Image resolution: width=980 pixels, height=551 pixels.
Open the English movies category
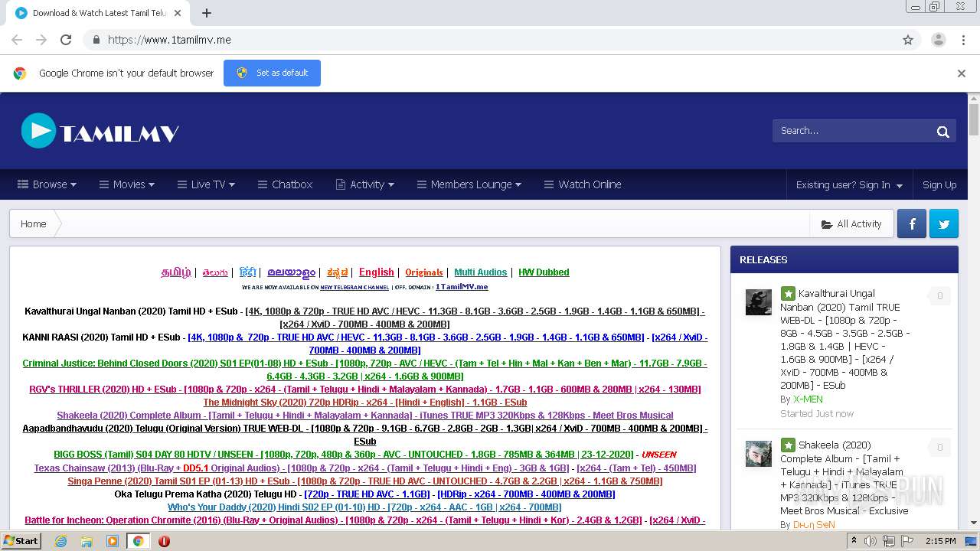pos(377,272)
